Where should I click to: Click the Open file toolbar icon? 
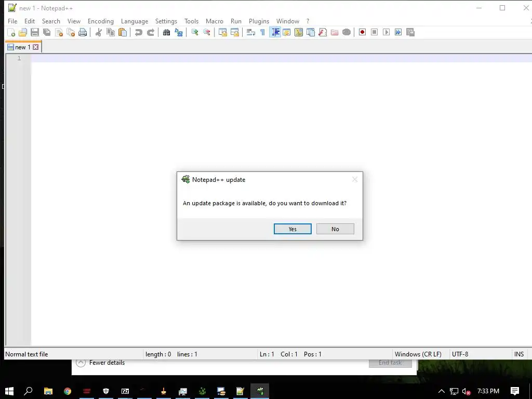[23, 32]
